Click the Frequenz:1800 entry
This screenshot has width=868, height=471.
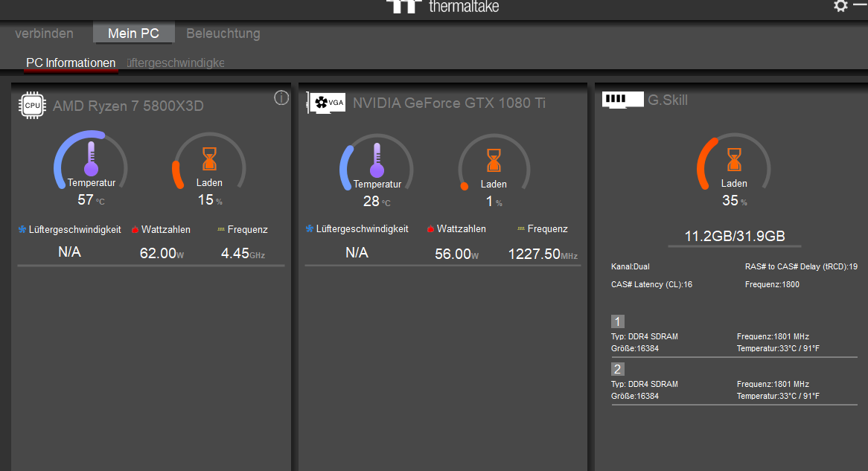click(772, 284)
